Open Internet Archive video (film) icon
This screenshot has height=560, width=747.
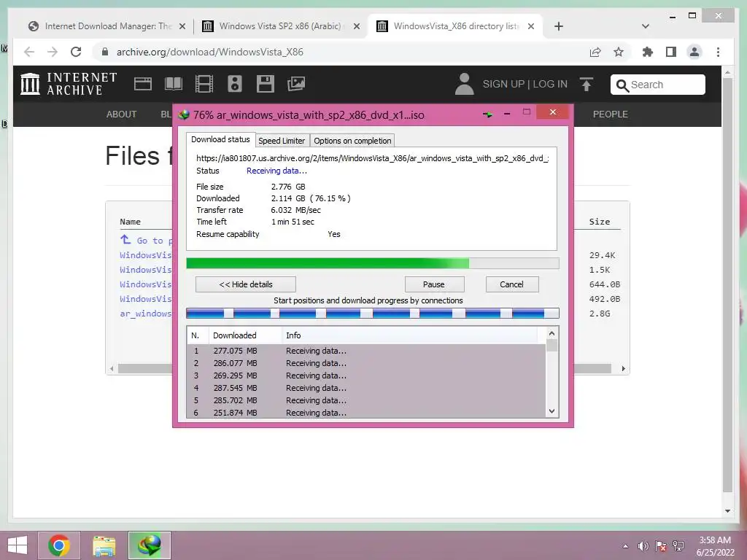pos(204,84)
